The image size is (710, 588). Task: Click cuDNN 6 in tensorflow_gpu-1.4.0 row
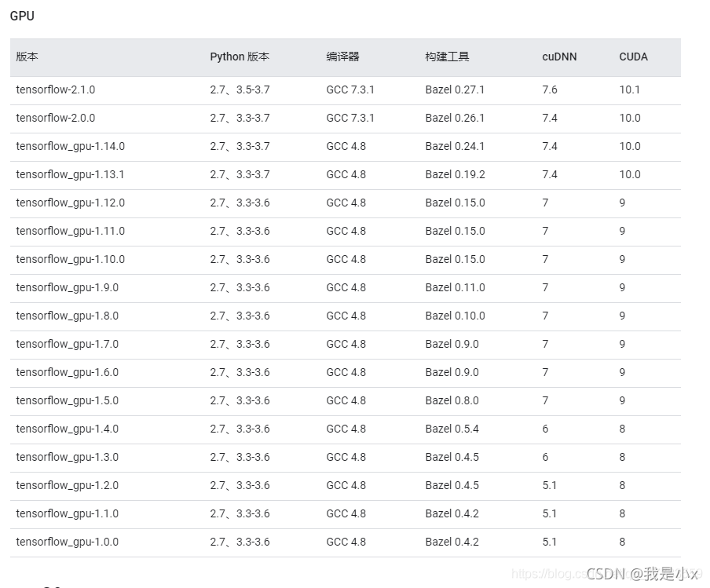coord(545,429)
